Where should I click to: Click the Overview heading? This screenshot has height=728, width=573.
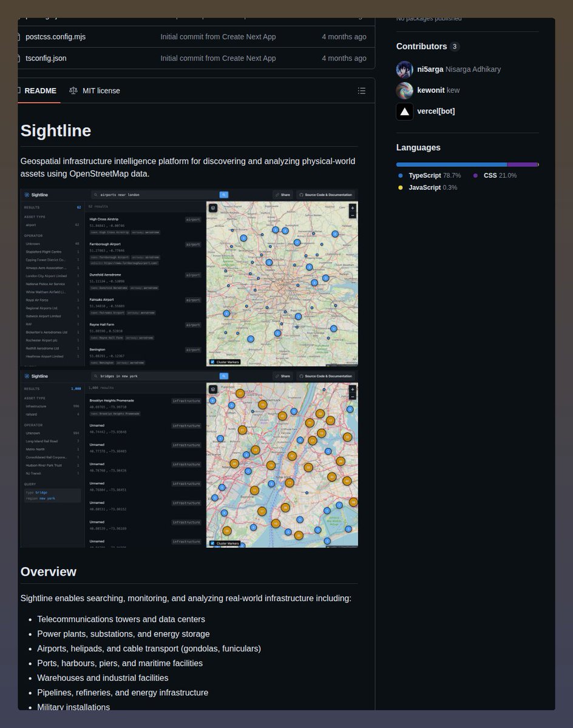pos(49,571)
